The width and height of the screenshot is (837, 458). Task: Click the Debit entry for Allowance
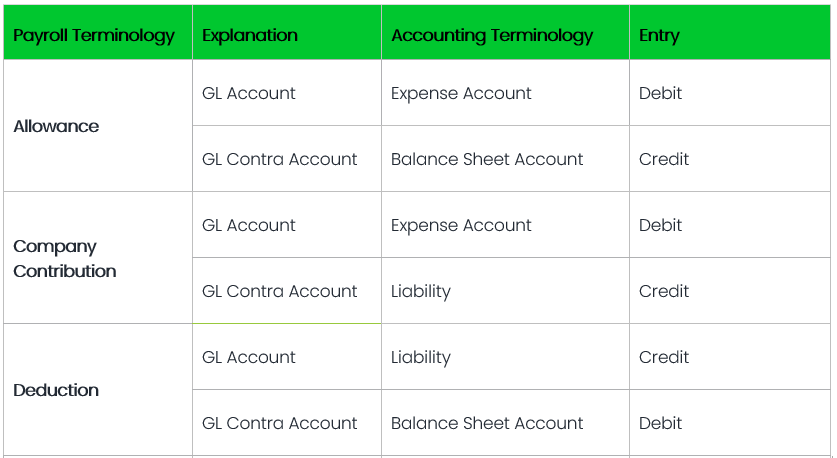[660, 93]
